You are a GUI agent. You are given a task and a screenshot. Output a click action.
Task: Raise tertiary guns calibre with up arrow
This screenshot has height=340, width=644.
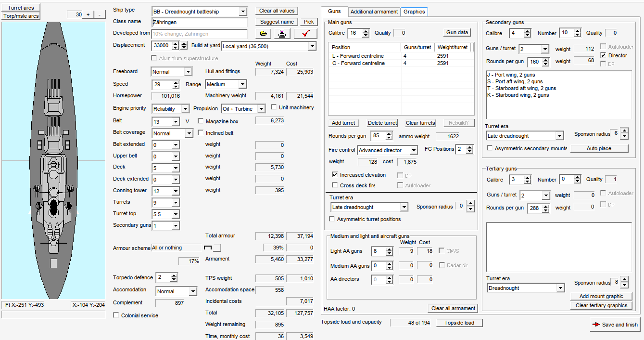(528, 177)
